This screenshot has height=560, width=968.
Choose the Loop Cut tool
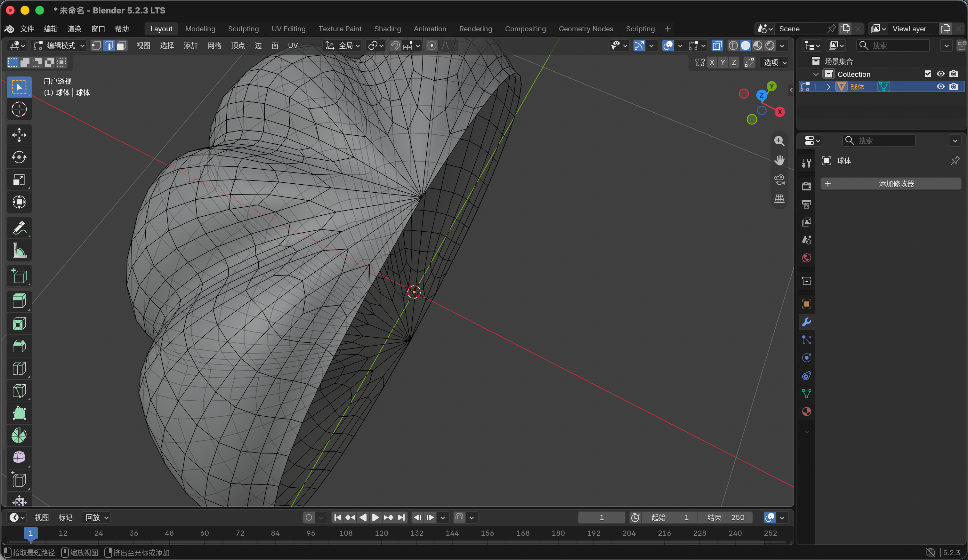[x=19, y=368]
